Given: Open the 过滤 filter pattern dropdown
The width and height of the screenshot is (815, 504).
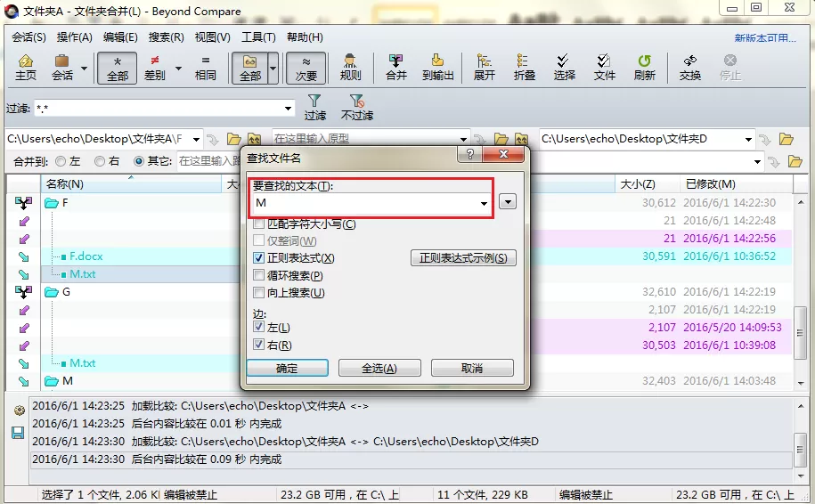Looking at the screenshot, I should 288,109.
